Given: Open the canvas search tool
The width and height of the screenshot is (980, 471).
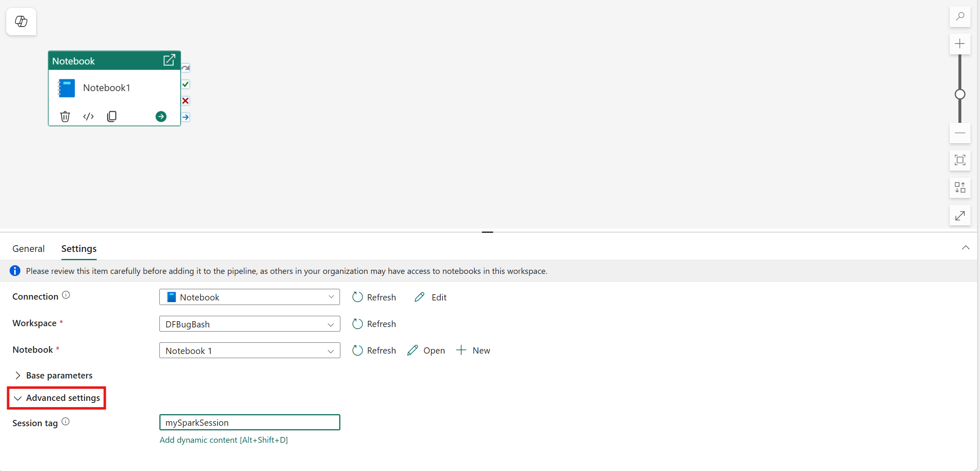Looking at the screenshot, I should click(960, 17).
